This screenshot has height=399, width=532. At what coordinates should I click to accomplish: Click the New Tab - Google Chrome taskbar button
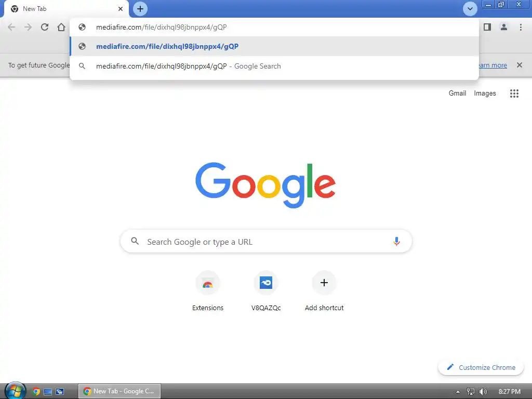pos(119,391)
